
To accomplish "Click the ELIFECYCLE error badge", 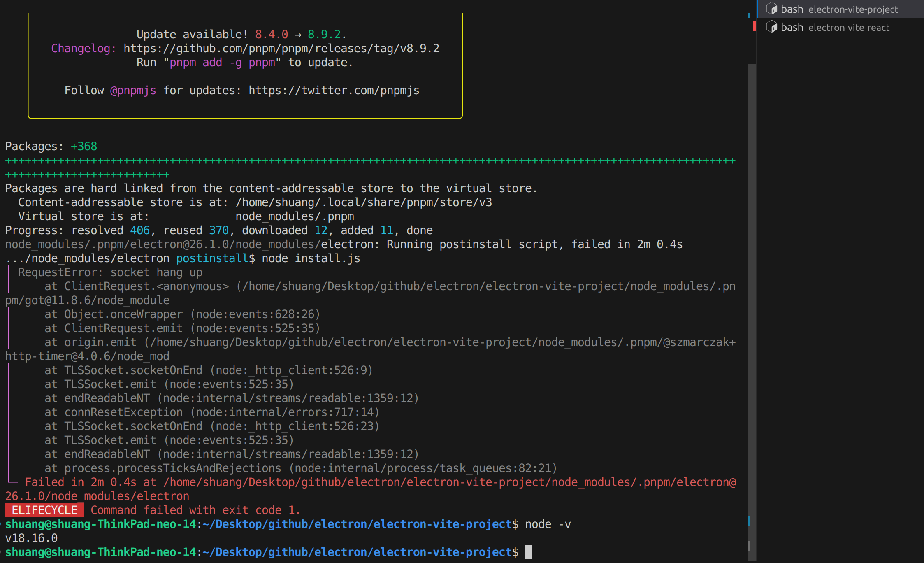I will 44,509.
